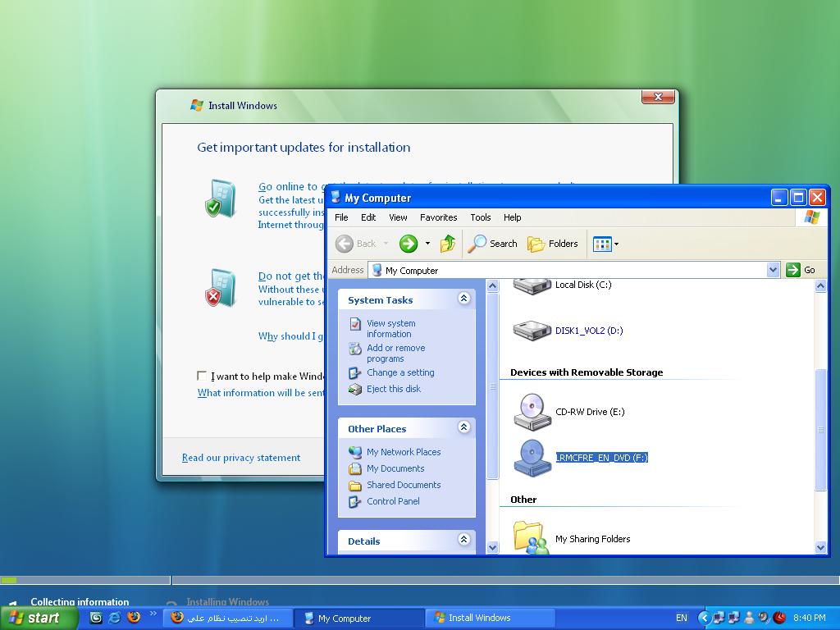Image resolution: width=840 pixels, height=630 pixels.
Task: Click the LRMCFRE_EN_DVD (F:) disc icon
Action: point(532,458)
